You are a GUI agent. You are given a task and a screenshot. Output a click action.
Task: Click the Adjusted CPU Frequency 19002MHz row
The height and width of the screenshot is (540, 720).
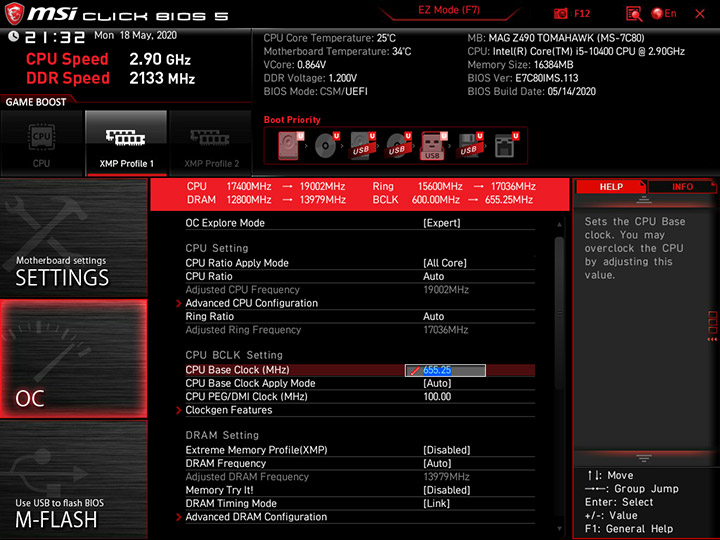coord(360,290)
